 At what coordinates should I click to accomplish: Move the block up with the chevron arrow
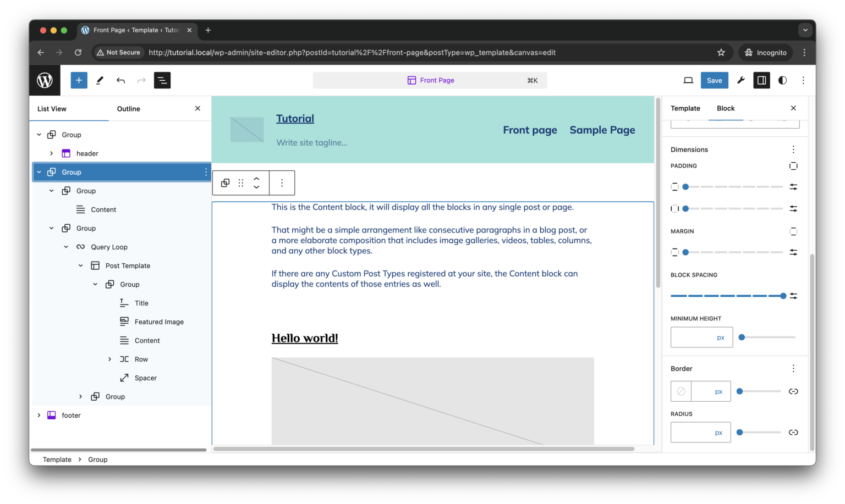[x=256, y=178]
